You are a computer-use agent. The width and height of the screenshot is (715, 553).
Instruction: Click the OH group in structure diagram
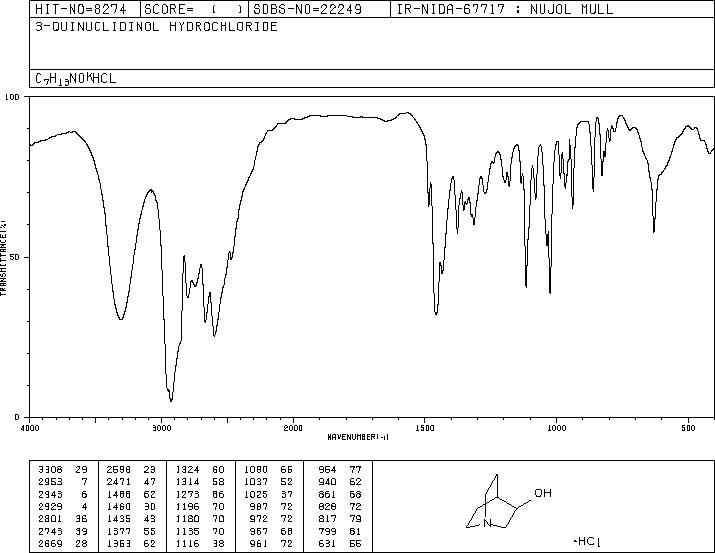click(x=543, y=493)
